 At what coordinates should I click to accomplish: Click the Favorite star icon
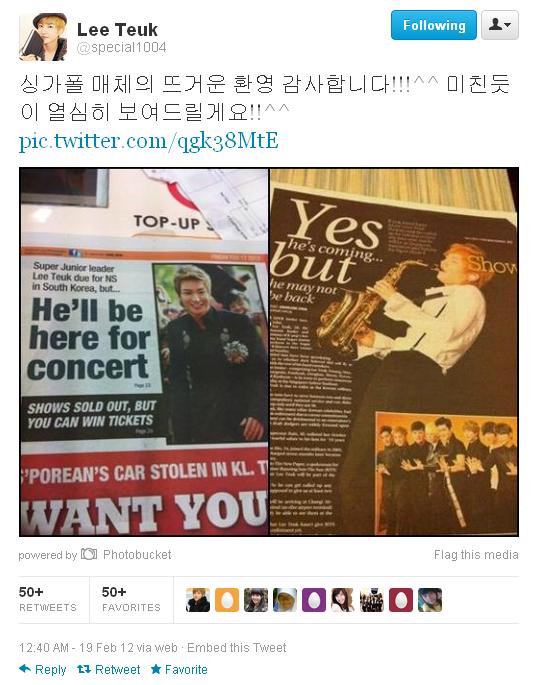pos(156,669)
